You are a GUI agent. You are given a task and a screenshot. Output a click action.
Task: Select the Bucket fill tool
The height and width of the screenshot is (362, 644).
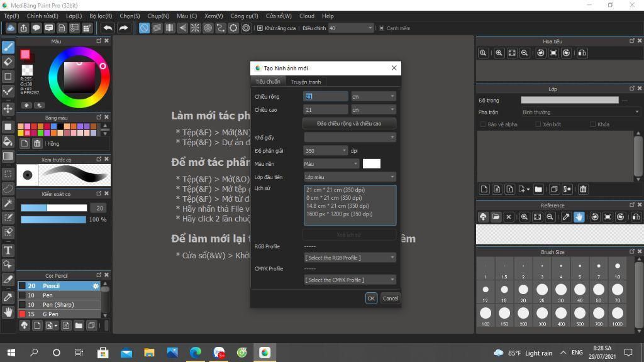coord(8,141)
